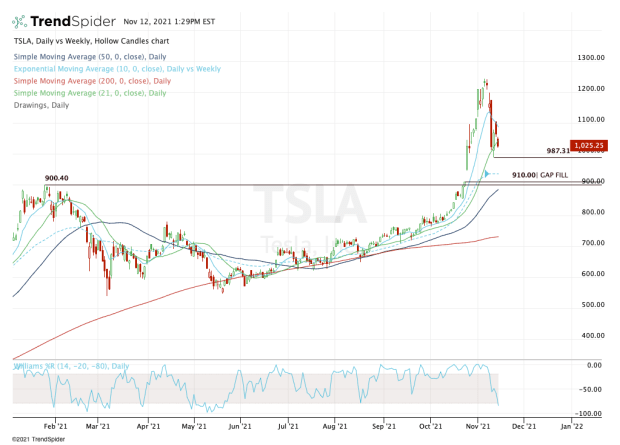Click the '910.00| GAP FILL' annotation
Viewport: 620px width, 445px height.
tap(539, 175)
